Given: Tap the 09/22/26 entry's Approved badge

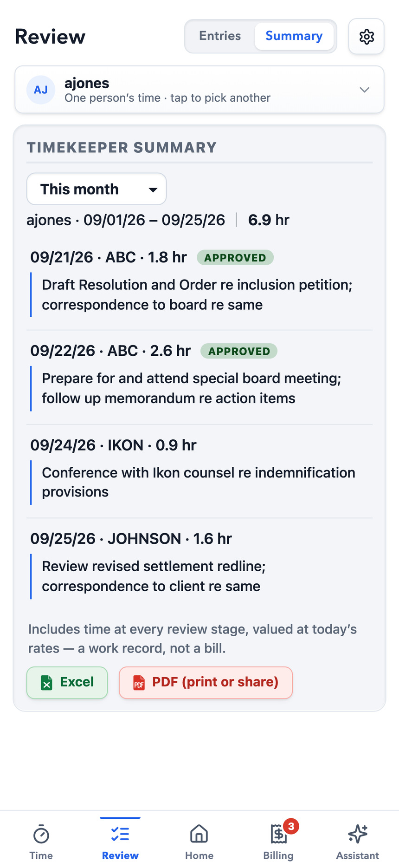Looking at the screenshot, I should pyautogui.click(x=239, y=351).
